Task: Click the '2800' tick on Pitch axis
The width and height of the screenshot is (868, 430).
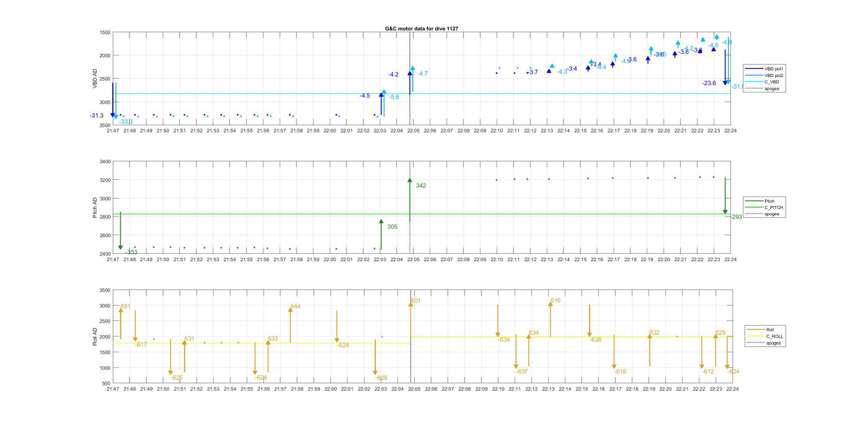Action: (105, 217)
